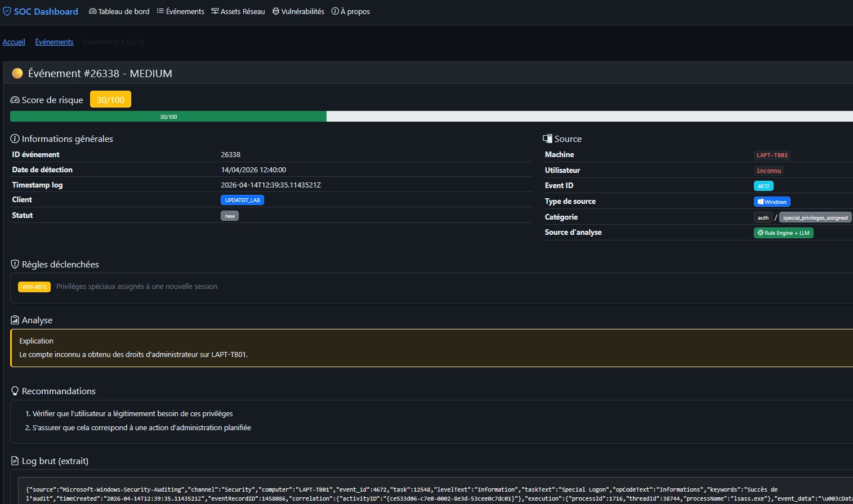Viewport: 853px width, 504px height.
Task: Click the SOC Dashboard shield logo icon
Action: click(x=7, y=11)
